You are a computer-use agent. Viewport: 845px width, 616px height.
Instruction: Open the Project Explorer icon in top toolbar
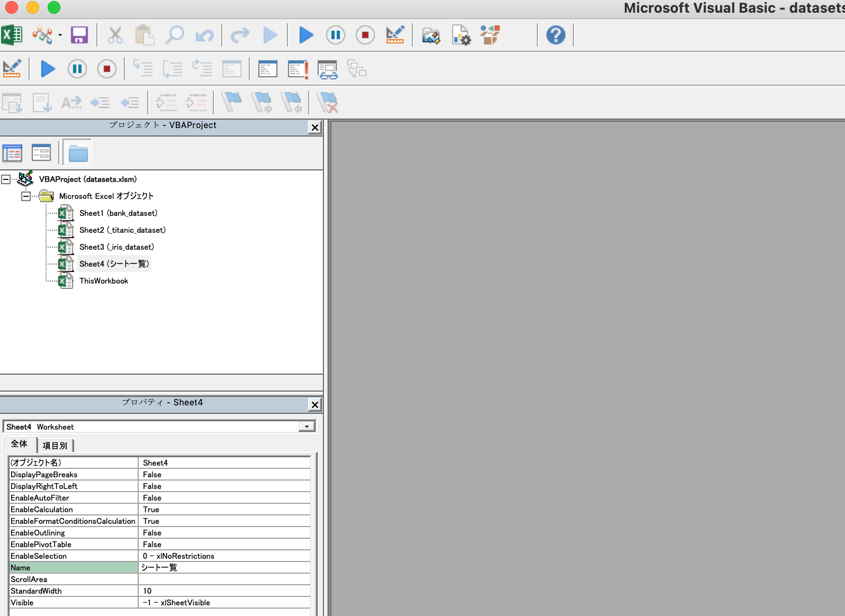[x=431, y=35]
